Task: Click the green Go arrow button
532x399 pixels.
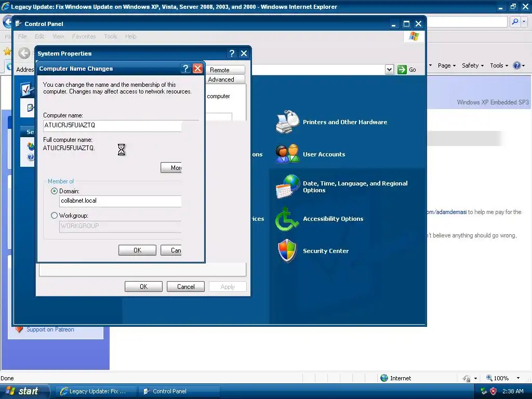Action: pyautogui.click(x=402, y=70)
